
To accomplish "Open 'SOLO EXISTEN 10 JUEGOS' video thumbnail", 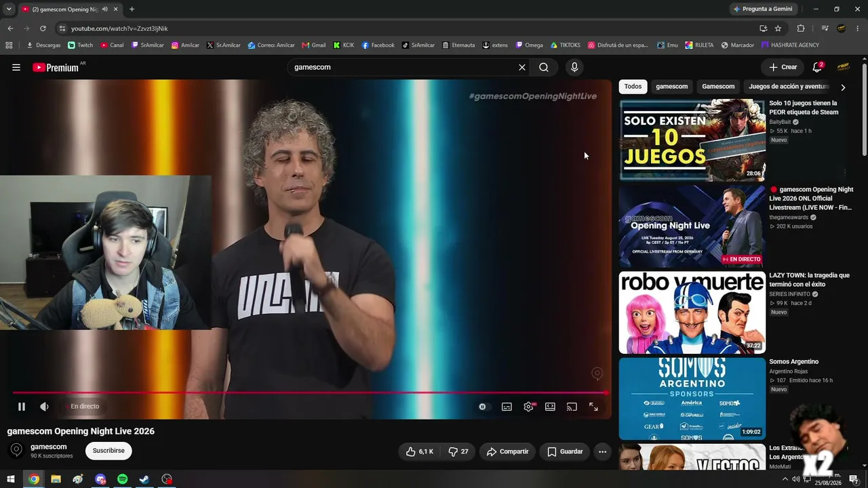I will [692, 140].
